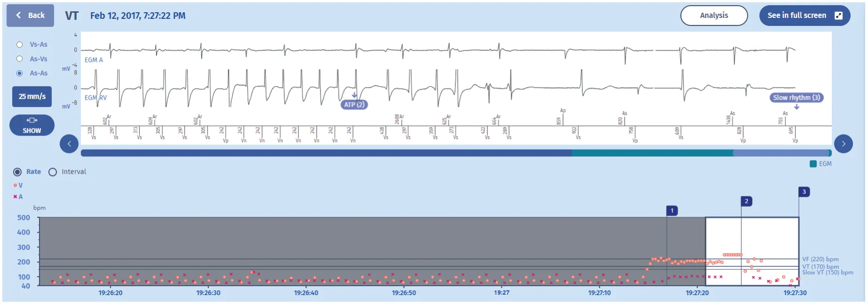This screenshot has height=305, width=868.
Task: Click the ATP (2) marker label
Action: click(x=354, y=104)
